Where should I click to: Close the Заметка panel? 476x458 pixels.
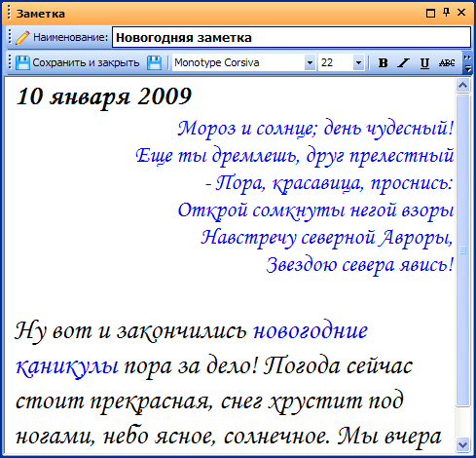[x=461, y=13]
